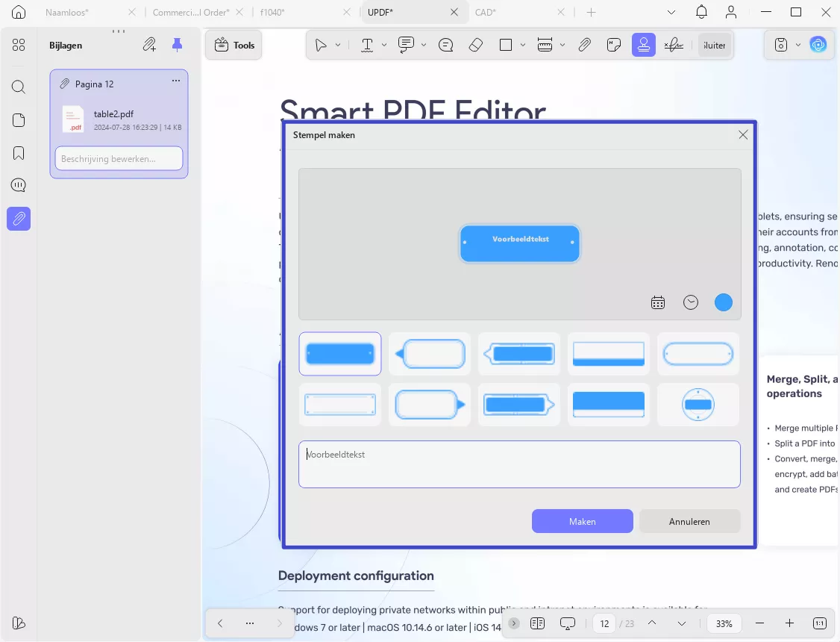Add a new tab with plus button

pos(591,12)
